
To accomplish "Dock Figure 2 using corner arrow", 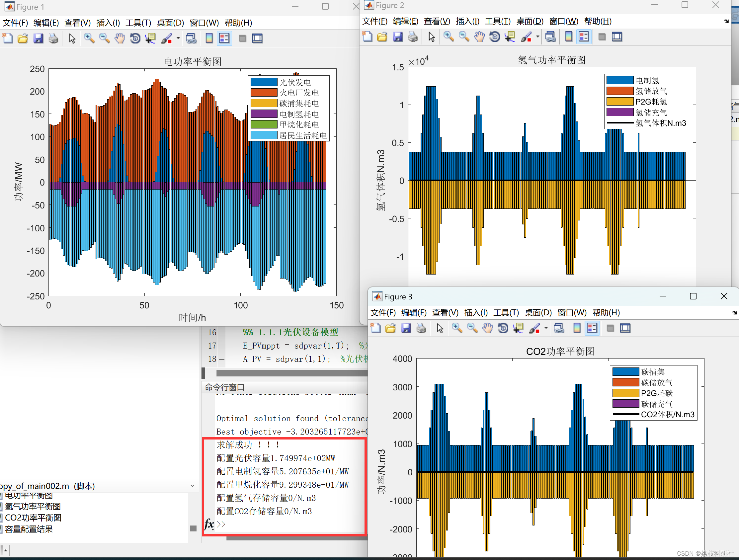I will tap(726, 21).
